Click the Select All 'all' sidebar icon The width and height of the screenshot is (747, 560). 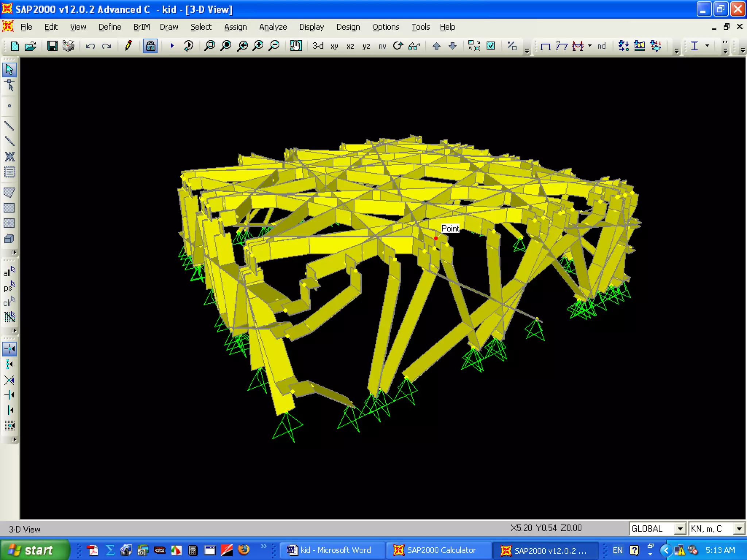pos(9,272)
